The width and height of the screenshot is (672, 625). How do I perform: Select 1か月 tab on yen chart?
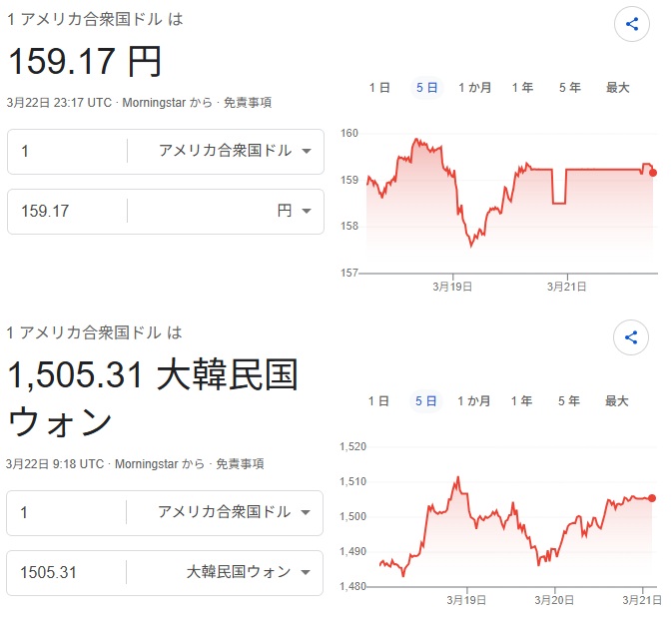474,88
